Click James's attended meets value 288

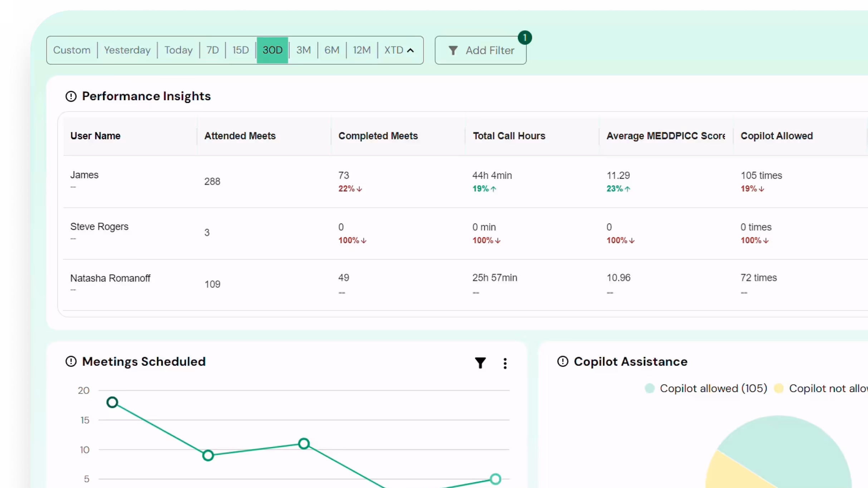click(x=212, y=181)
